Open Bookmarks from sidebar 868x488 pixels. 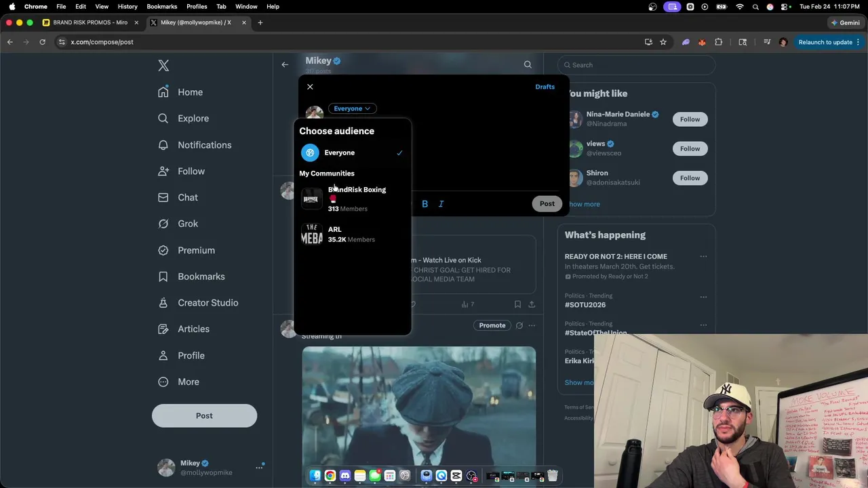point(191,277)
